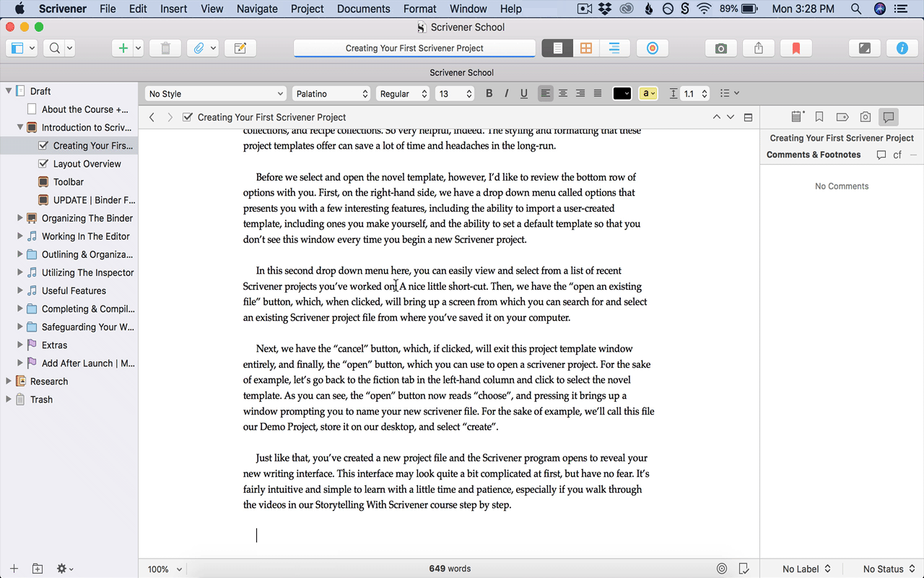Click the paperclip attachment icon

pos(199,48)
